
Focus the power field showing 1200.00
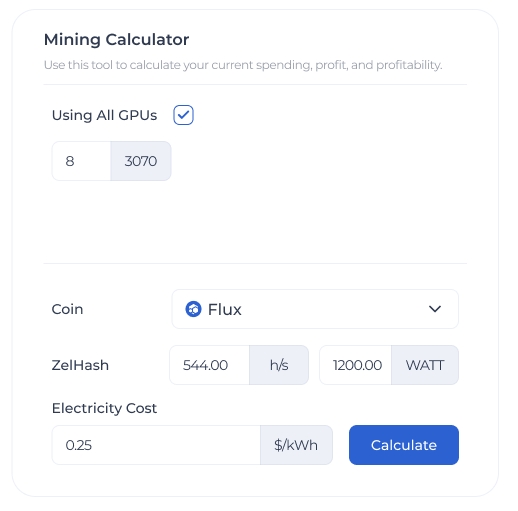[x=356, y=365]
